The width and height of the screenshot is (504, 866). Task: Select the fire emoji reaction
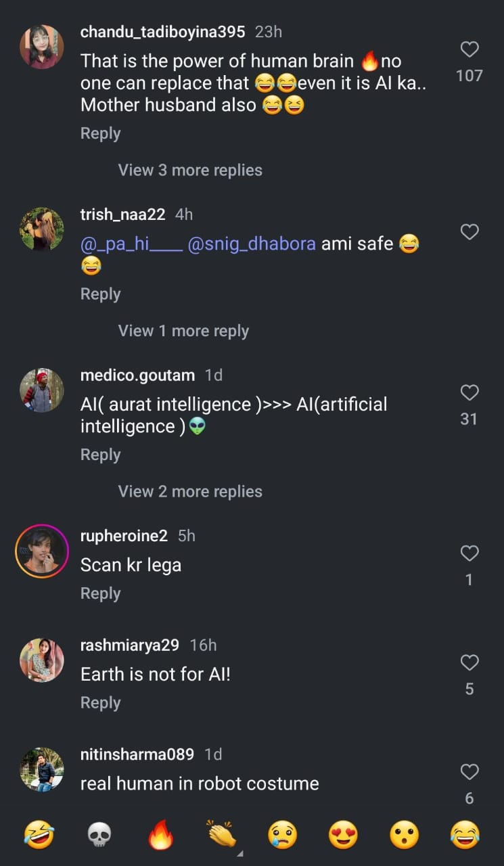(160, 835)
